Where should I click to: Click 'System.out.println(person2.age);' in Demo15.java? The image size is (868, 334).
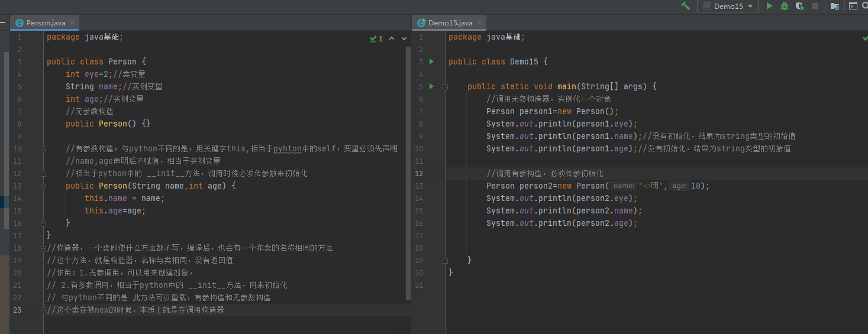click(562, 223)
